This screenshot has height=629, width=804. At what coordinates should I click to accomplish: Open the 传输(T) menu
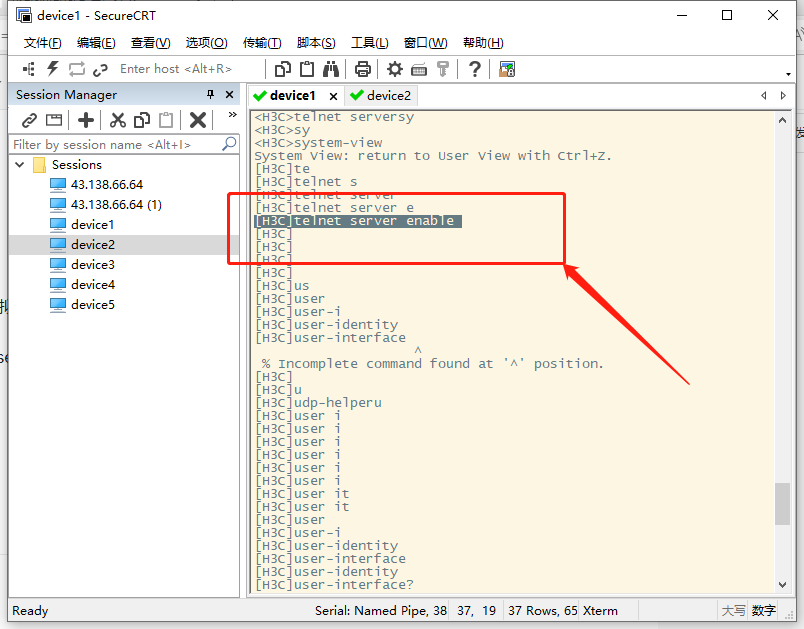coord(262,43)
